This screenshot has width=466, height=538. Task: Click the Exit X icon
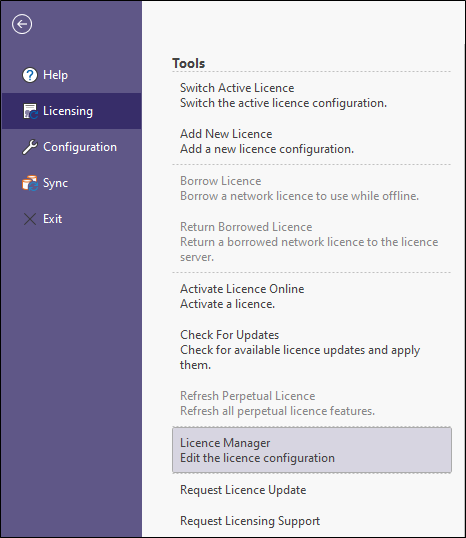30,219
